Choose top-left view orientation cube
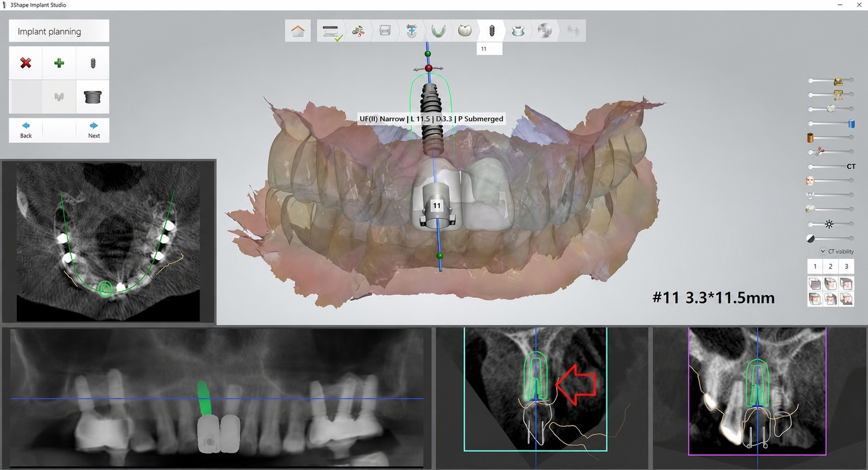The image size is (868, 470). [815, 283]
